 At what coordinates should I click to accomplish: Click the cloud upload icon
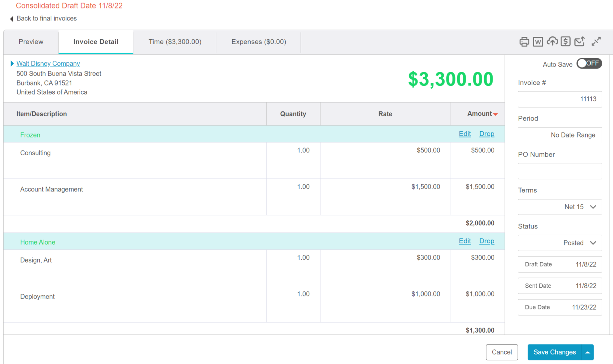point(552,41)
